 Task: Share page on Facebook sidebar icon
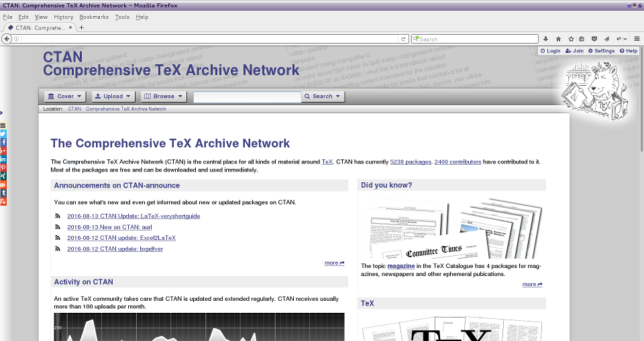pyautogui.click(x=3, y=142)
